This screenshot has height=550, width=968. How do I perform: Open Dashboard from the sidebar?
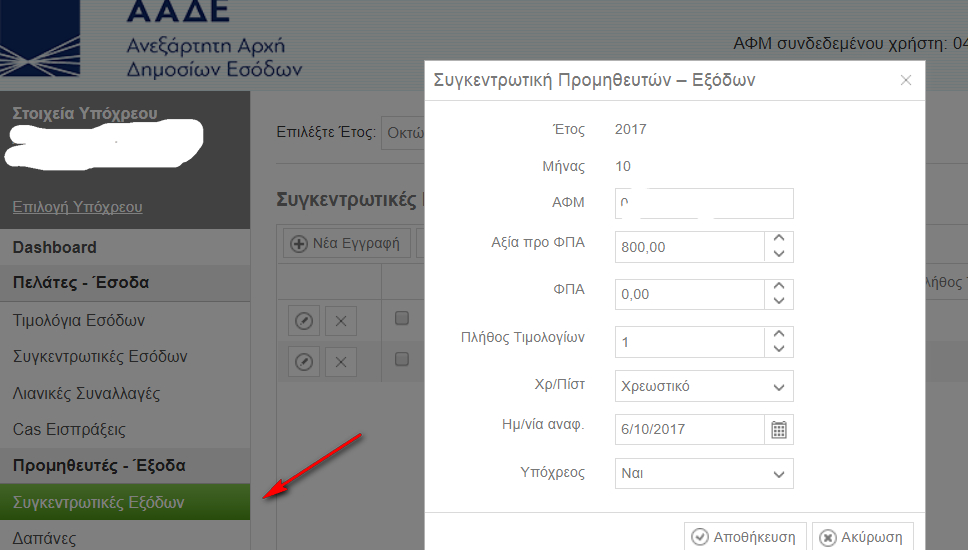pyautogui.click(x=55, y=247)
